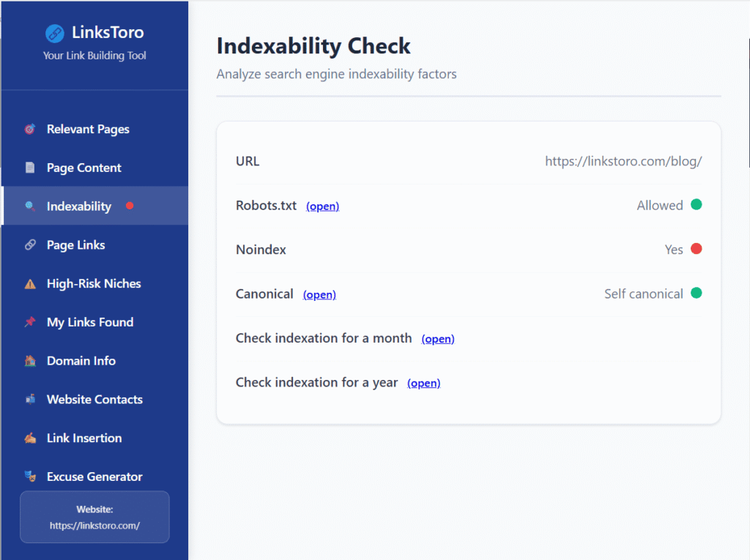
Task: Open the Robots.txt link
Action: pyautogui.click(x=322, y=206)
